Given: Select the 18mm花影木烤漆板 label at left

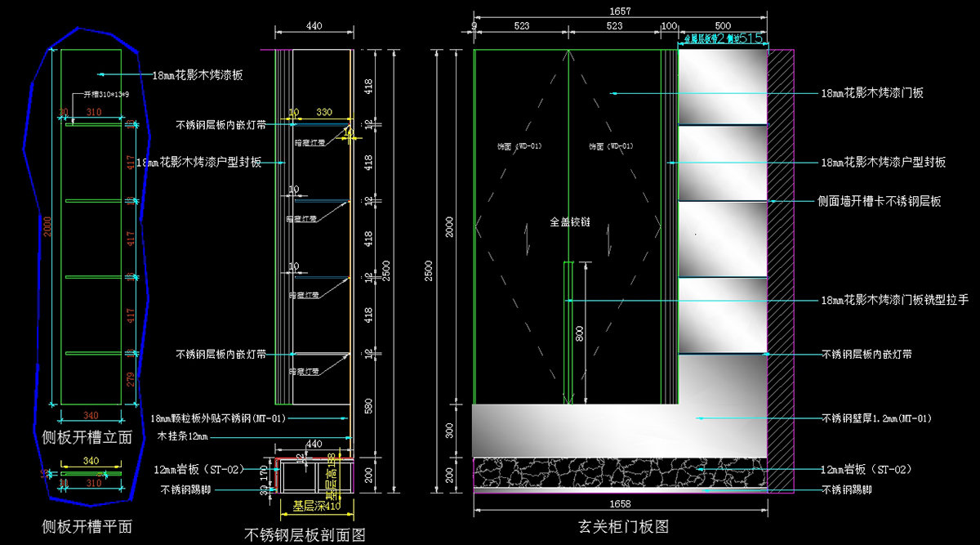Looking at the screenshot, I should [x=198, y=75].
